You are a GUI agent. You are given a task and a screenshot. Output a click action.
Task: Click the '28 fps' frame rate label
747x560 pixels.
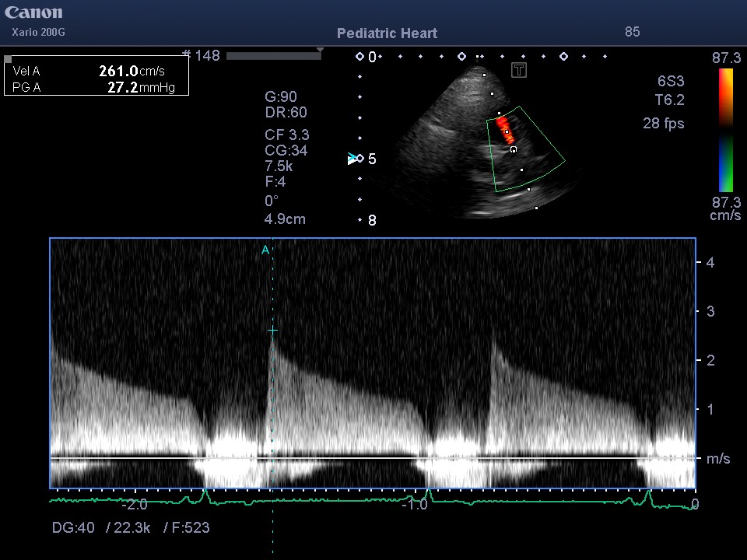click(664, 124)
